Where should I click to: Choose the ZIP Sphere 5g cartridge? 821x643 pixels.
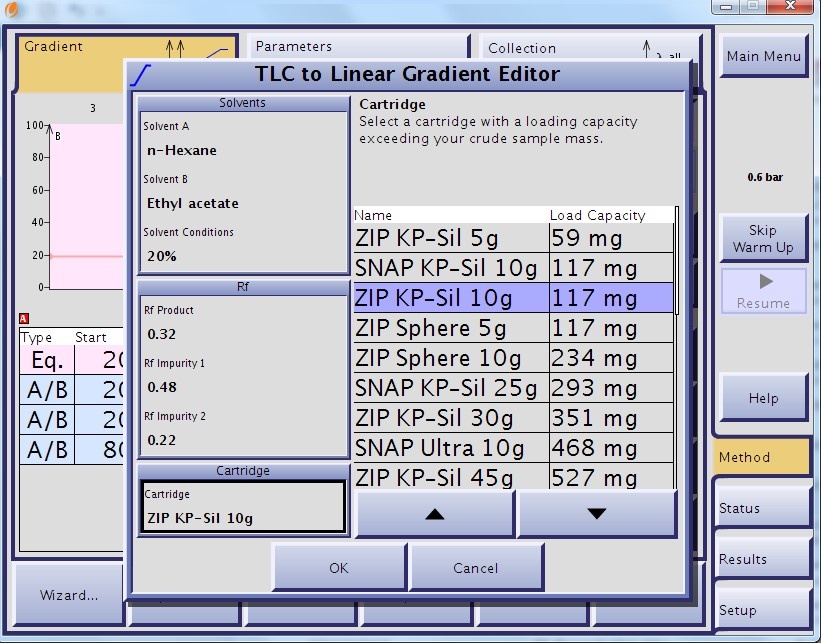tap(513, 328)
